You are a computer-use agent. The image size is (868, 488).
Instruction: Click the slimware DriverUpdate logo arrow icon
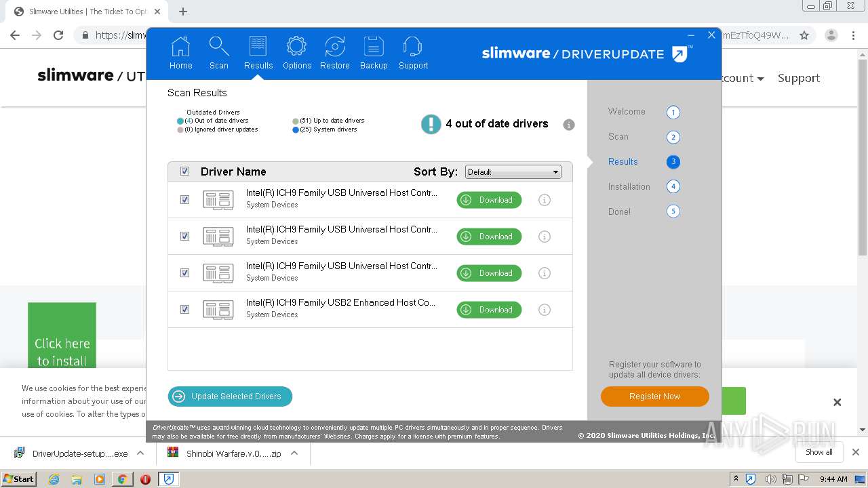[679, 54]
